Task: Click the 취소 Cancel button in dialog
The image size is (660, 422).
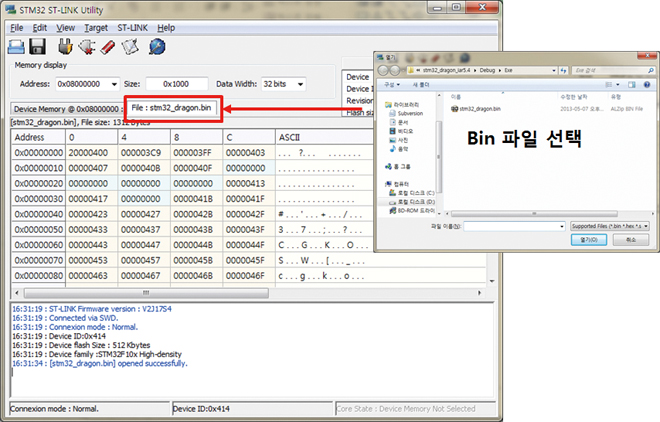Action: (631, 239)
